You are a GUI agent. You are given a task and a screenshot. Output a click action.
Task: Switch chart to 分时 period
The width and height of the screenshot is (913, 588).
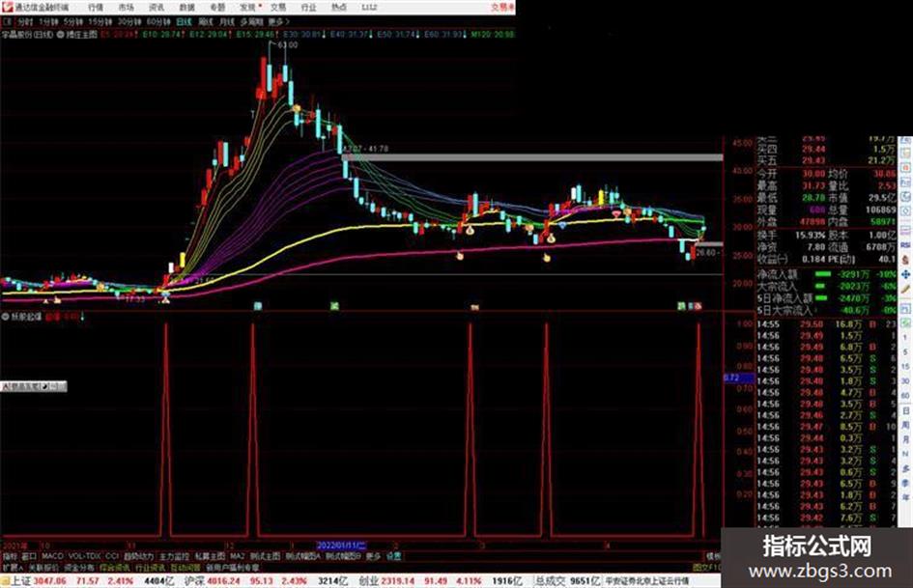[x=25, y=22]
